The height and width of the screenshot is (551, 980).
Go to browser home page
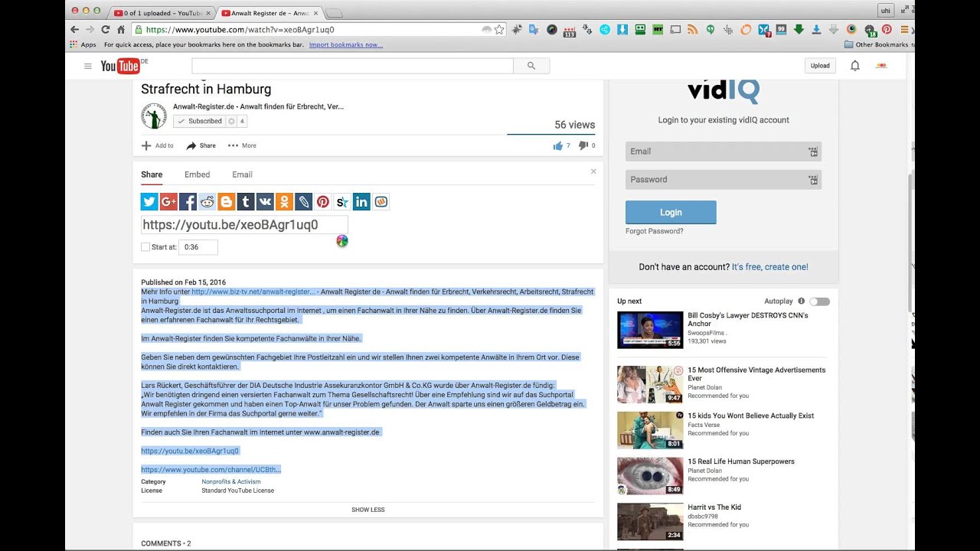click(120, 30)
